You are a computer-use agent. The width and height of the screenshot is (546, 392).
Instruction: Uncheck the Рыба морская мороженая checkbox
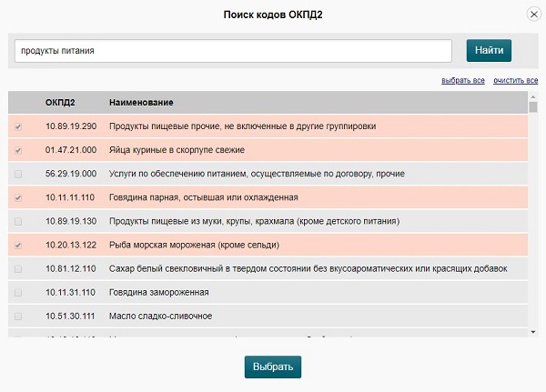pyautogui.click(x=18, y=245)
